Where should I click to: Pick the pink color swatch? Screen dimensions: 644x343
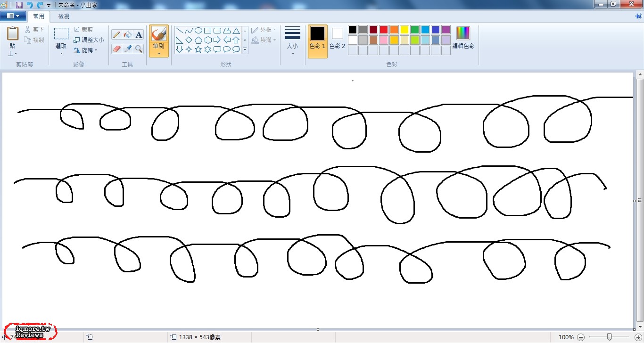click(x=384, y=40)
